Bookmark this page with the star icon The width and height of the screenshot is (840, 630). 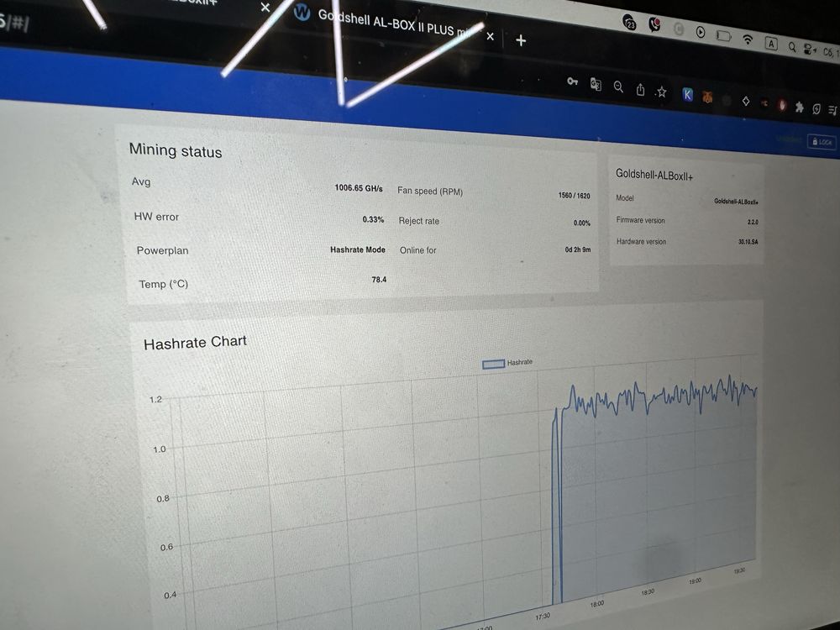click(662, 92)
